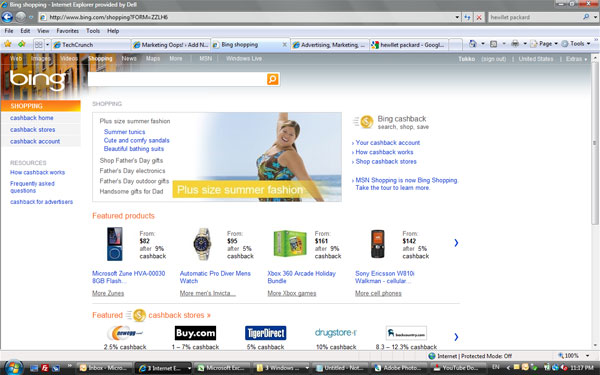
Task: Click the Refresh button beside the address bar
Action: [467, 17]
